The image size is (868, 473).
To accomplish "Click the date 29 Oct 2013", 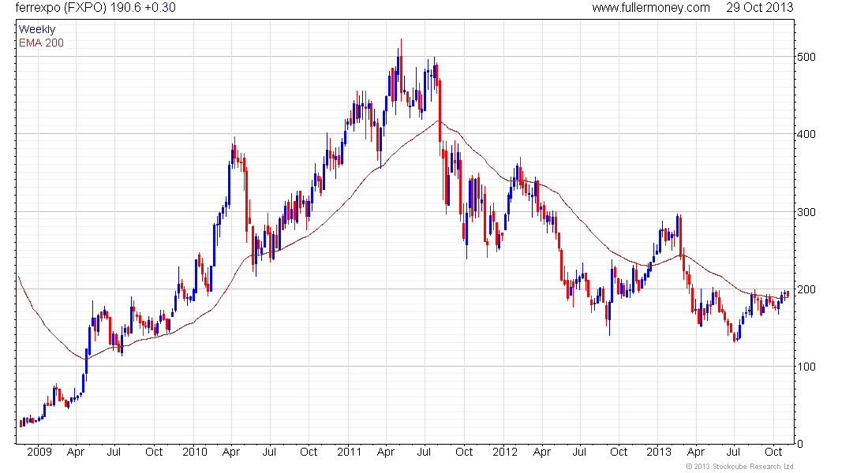I will click(x=759, y=8).
